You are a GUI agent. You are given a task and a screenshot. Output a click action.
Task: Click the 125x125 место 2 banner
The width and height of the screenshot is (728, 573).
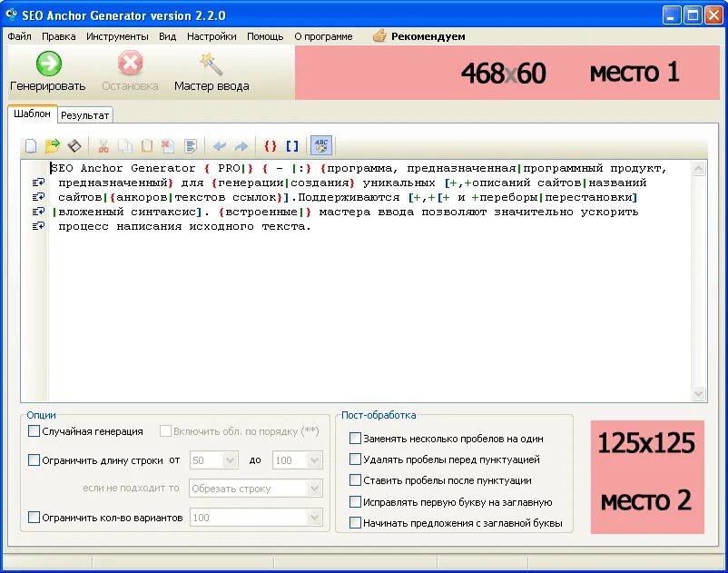coord(647,477)
